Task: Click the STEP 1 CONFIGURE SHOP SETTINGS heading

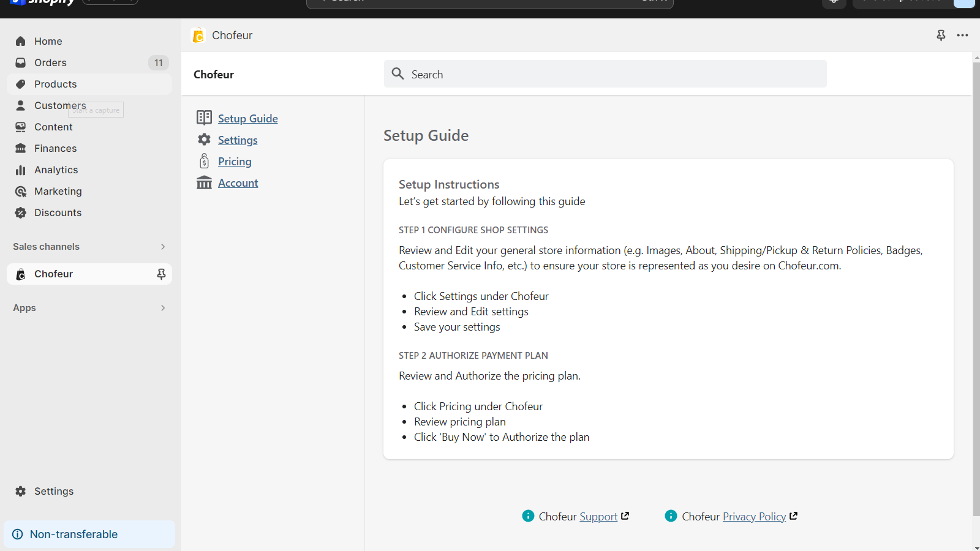Action: click(x=473, y=230)
